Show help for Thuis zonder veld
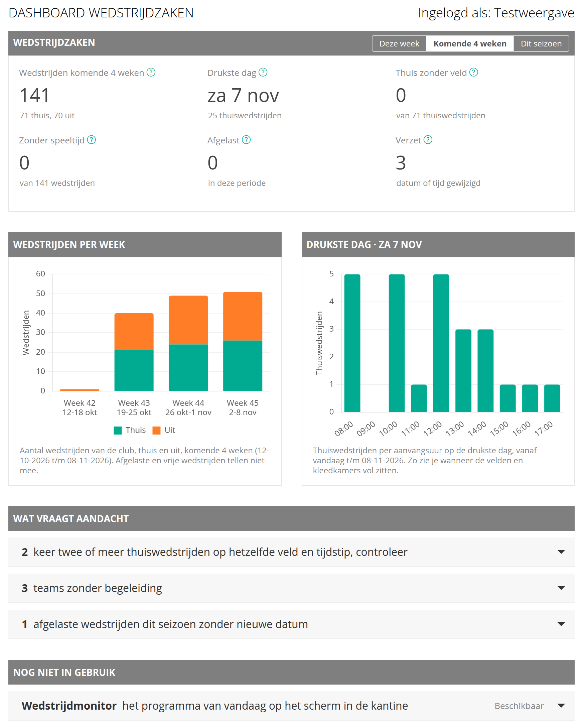Screen dimensions: 588x722 coord(474,73)
